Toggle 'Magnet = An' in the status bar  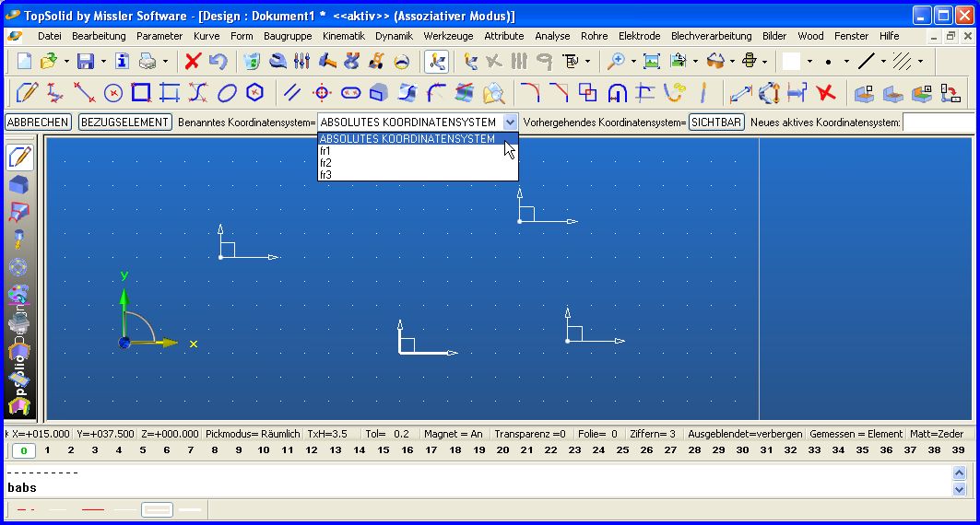tap(454, 434)
